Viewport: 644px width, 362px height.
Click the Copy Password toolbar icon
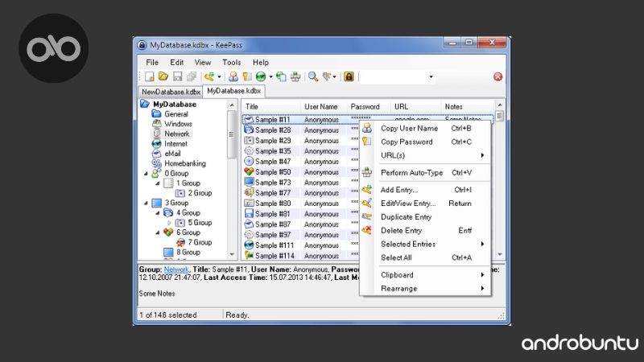pyautogui.click(x=247, y=76)
